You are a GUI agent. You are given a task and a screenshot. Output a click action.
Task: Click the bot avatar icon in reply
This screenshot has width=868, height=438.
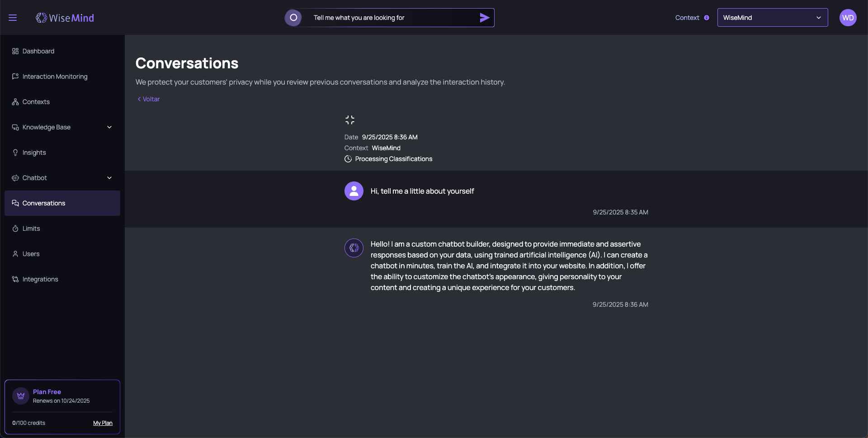354,248
